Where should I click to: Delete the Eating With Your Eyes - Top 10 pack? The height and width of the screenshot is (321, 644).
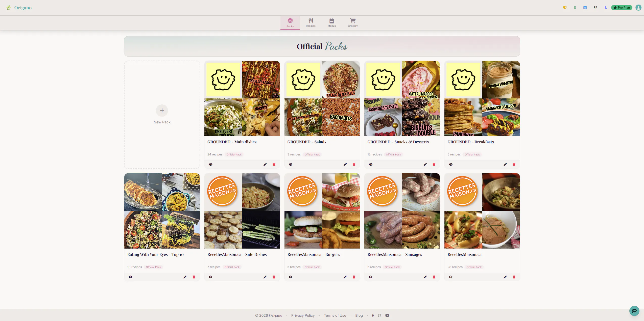click(194, 277)
